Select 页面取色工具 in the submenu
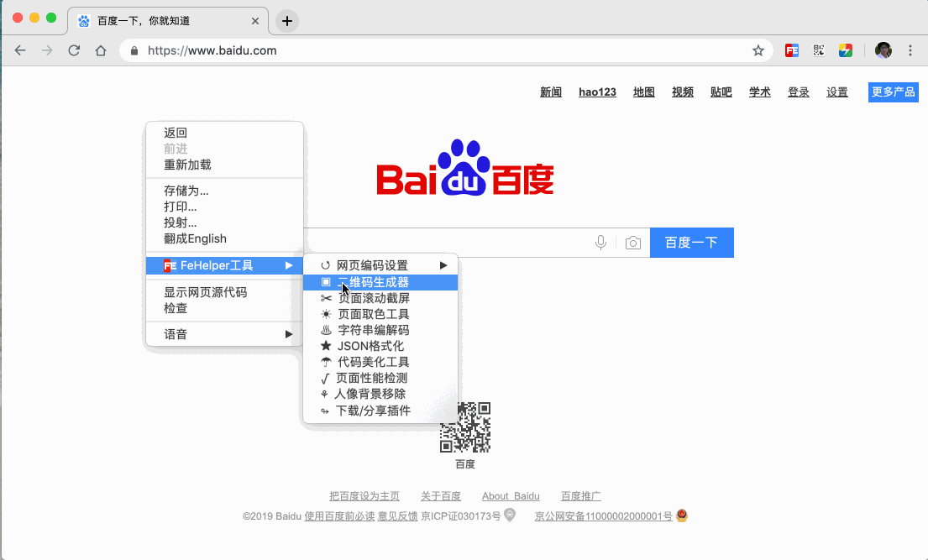This screenshot has height=560, width=928. click(380, 314)
